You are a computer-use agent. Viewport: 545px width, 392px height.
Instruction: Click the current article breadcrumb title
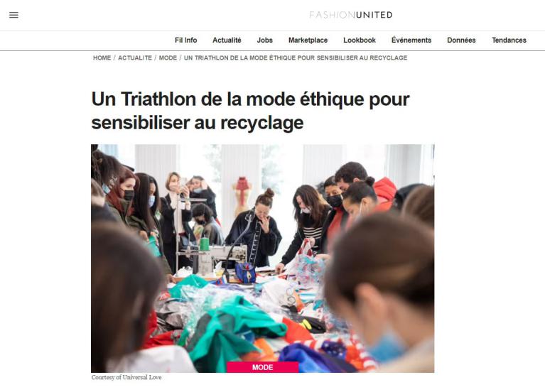click(296, 58)
